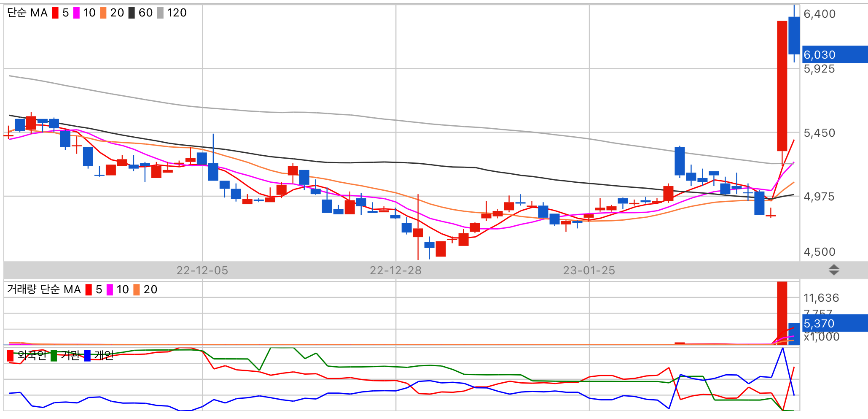Click the 22-12-28 date label
Image resolution: width=868 pixels, height=419 pixels.
click(x=396, y=270)
